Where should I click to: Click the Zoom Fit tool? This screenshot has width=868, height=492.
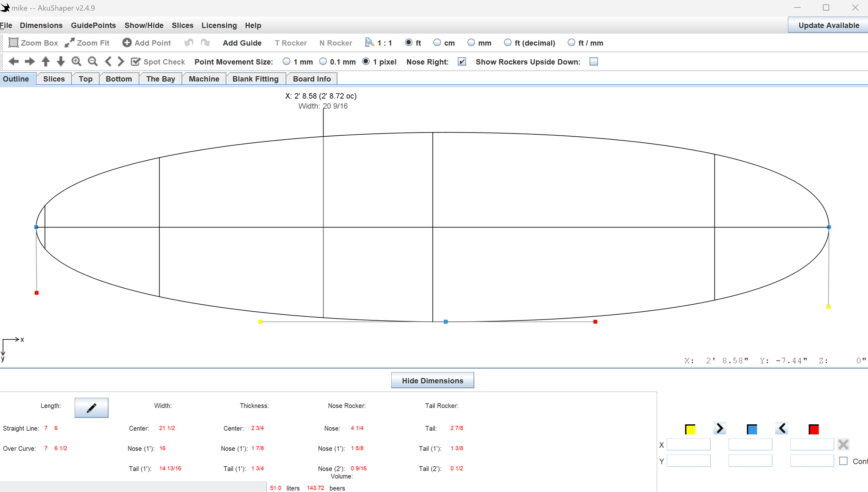coord(87,42)
